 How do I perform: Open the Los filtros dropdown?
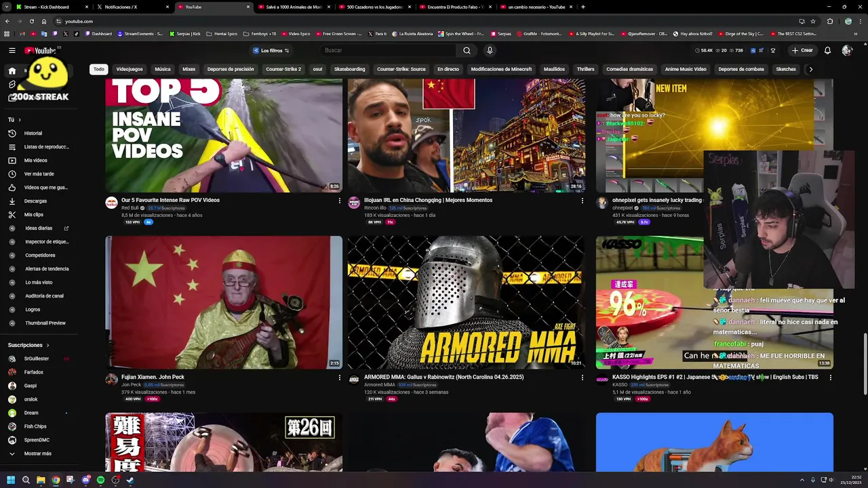pos(271,50)
